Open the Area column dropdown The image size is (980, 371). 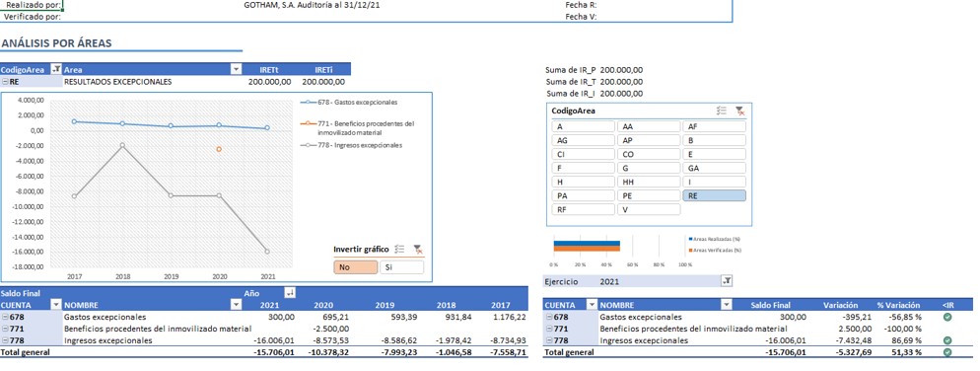[x=236, y=69]
